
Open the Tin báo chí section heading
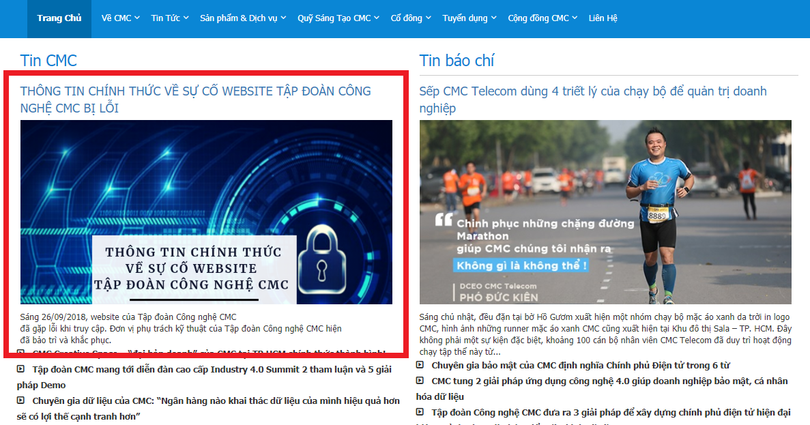point(457,60)
